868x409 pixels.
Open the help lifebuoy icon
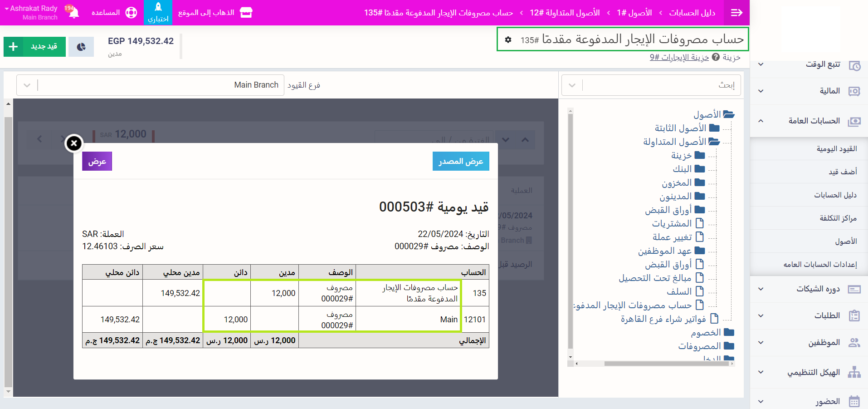131,13
